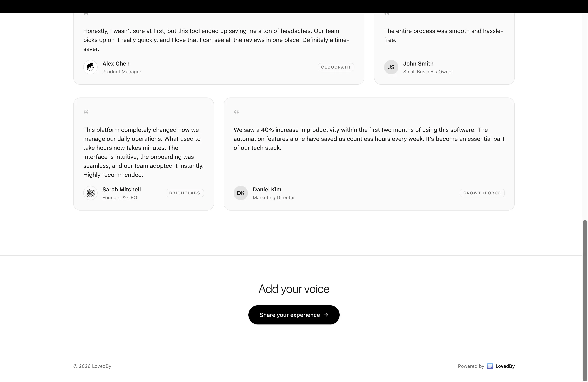Click the quote mark icon in Sarah Mitchell's card
Image resolution: width=588 pixels, height=382 pixels.
point(86,112)
